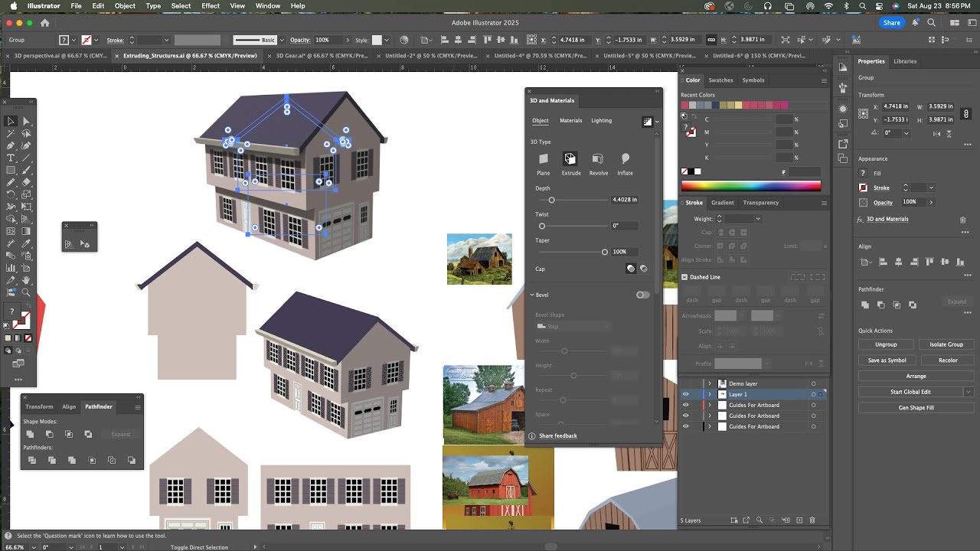Click the Depth value field

pyautogui.click(x=625, y=200)
